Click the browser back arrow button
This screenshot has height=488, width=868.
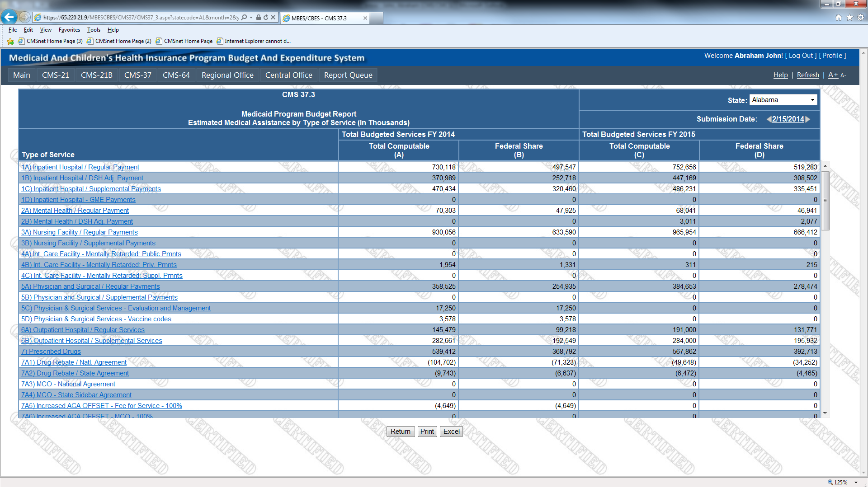coord(9,18)
